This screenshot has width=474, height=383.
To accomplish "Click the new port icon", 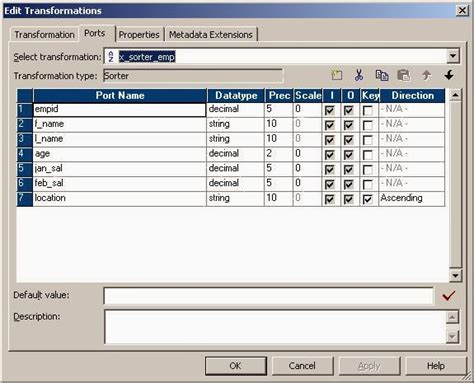I will (x=337, y=75).
